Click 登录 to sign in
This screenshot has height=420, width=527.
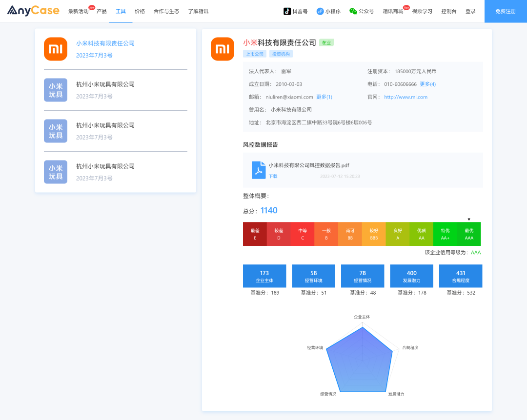pos(470,11)
